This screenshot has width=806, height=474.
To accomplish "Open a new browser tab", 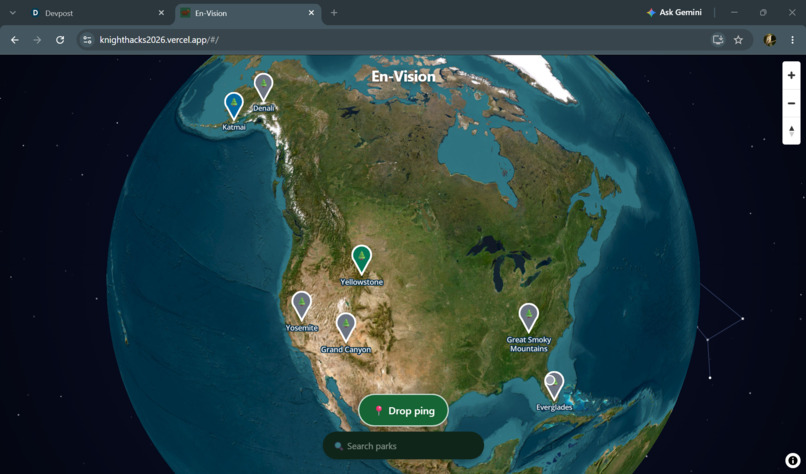I will pyautogui.click(x=334, y=13).
